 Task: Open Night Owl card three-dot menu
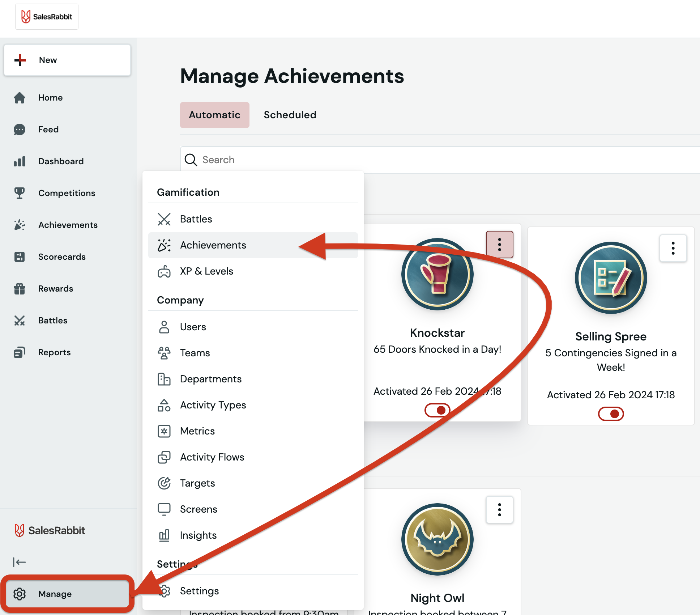click(500, 510)
